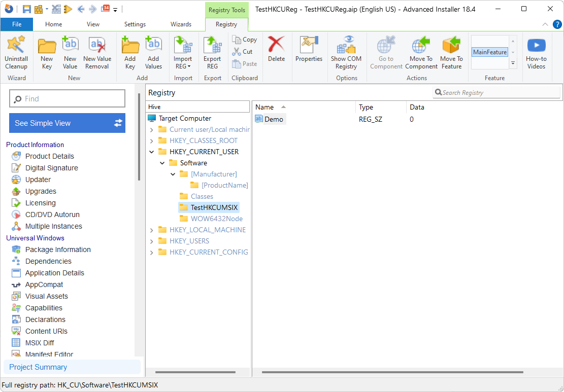Click the left panel vertical scrollbar
The height and width of the screenshot is (392, 564).
140,136
